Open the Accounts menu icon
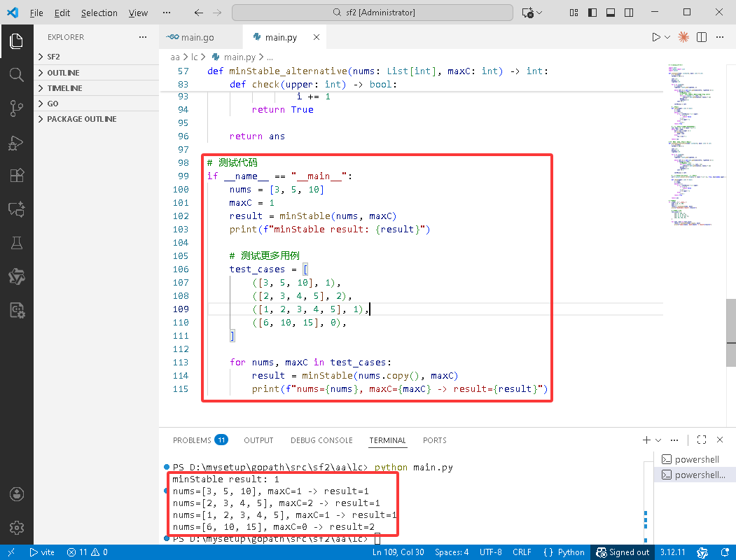This screenshot has width=736, height=560. [x=16, y=494]
